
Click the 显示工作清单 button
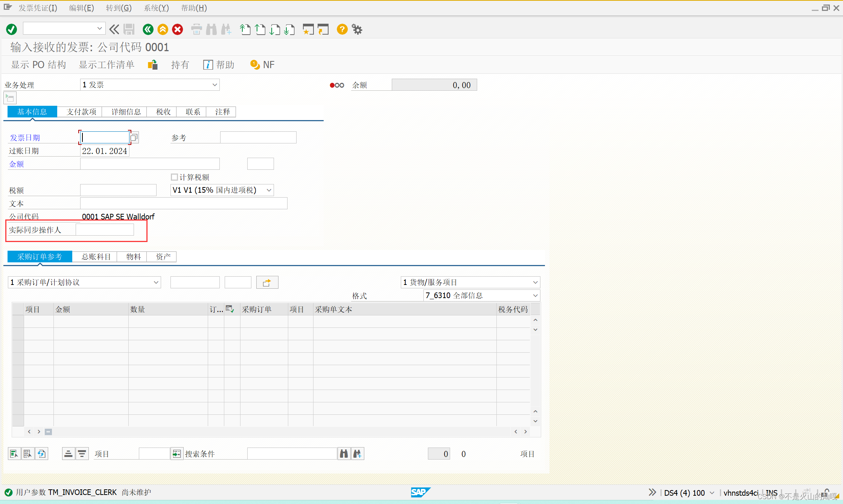107,65
